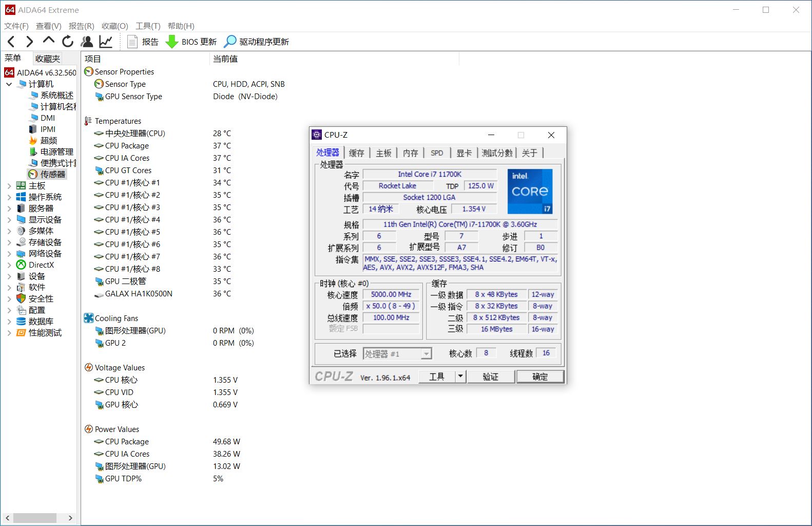Click the 项目 column header
812x526 pixels.
coord(145,59)
